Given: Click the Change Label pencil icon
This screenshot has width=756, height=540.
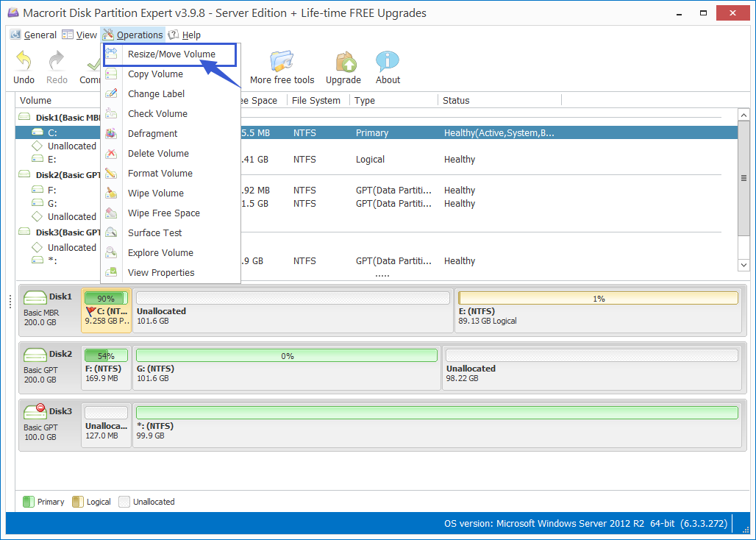Looking at the screenshot, I should pyautogui.click(x=111, y=93).
